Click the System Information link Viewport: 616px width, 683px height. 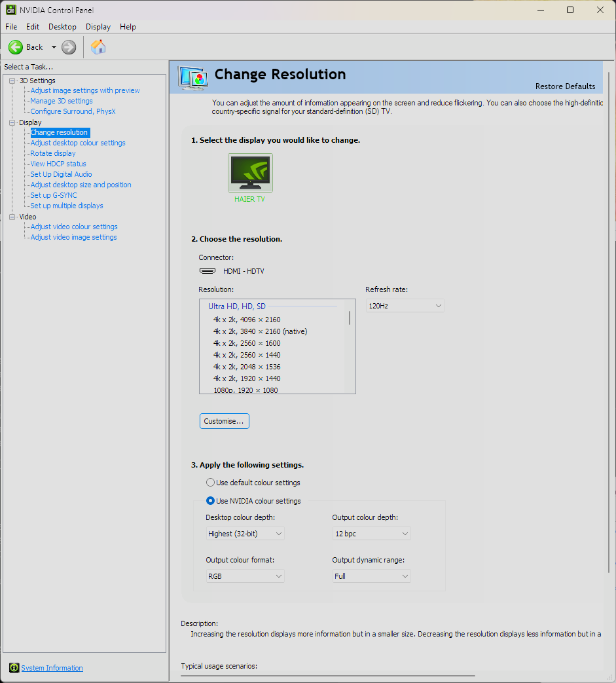52,668
